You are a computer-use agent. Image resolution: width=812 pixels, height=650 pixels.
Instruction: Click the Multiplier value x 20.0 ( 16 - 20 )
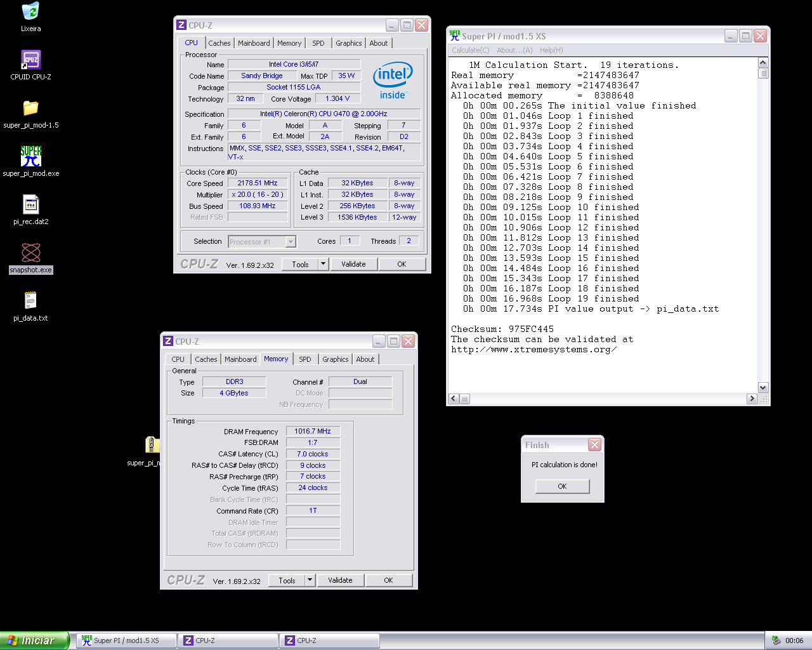pyautogui.click(x=258, y=194)
